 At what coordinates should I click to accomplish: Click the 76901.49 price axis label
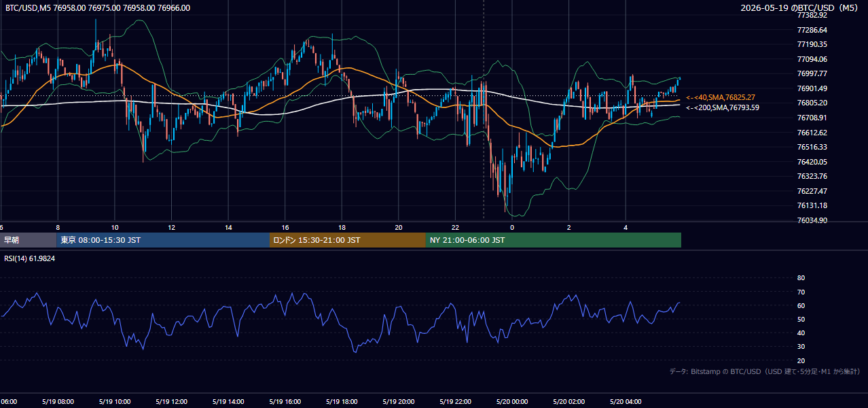point(812,88)
